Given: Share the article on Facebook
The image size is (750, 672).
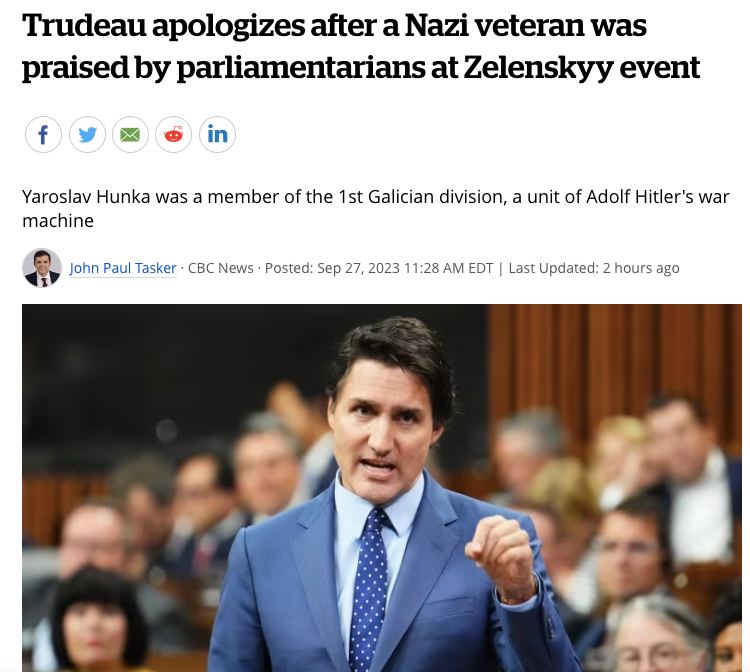Looking at the screenshot, I should pos(43,134).
